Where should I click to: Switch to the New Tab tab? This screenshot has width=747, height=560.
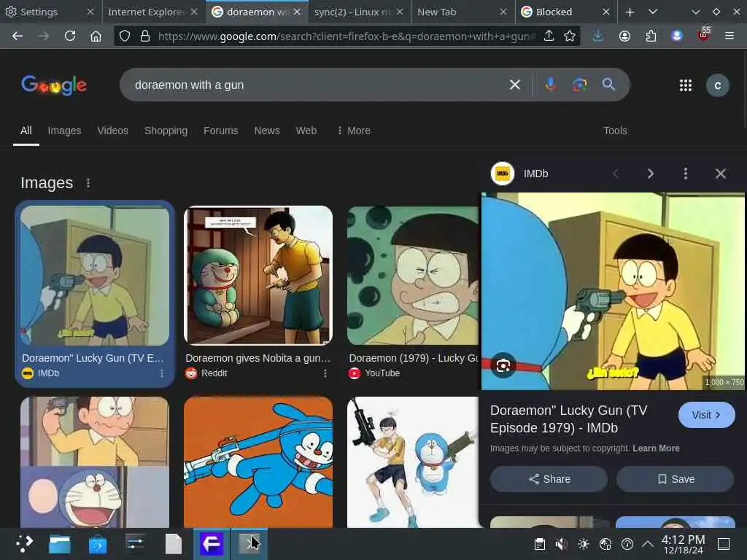pyautogui.click(x=462, y=12)
